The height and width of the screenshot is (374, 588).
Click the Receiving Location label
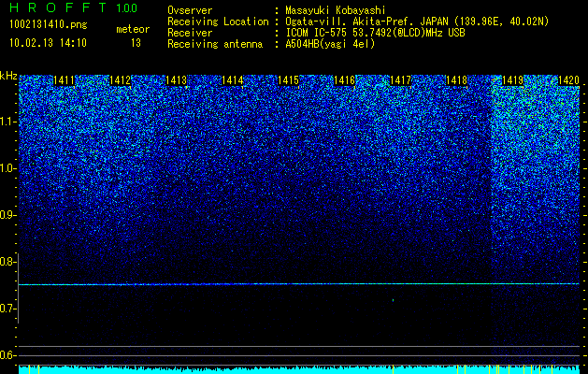[x=218, y=22]
